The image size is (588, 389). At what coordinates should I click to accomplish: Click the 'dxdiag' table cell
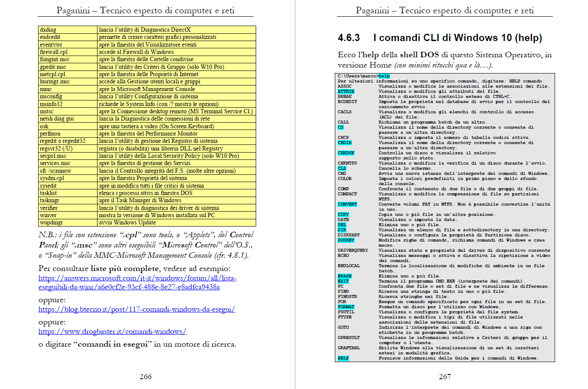point(68,29)
